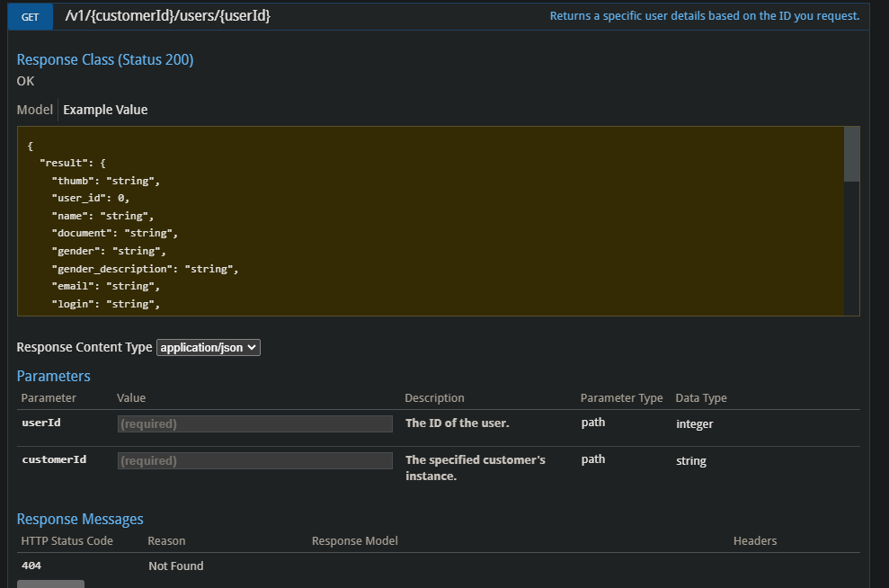Click the string data type for customerId

pos(691,461)
